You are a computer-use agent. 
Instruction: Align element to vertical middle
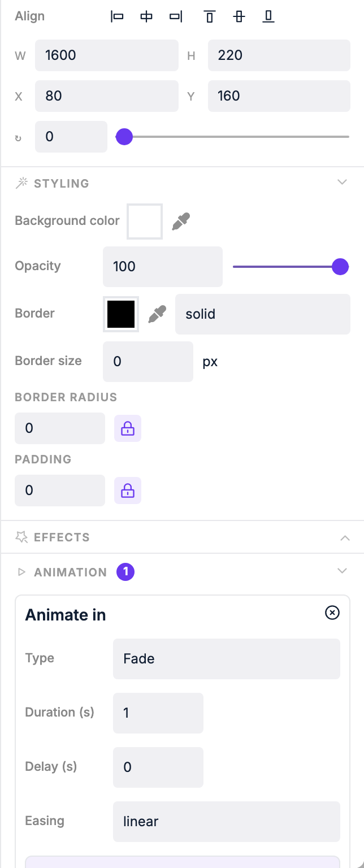point(239,16)
